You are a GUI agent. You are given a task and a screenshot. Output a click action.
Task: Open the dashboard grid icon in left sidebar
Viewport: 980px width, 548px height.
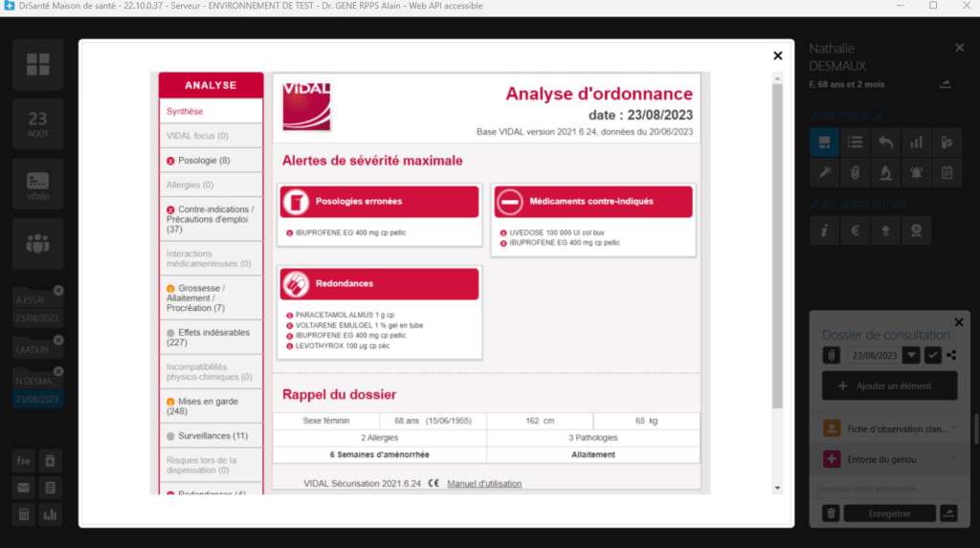pyautogui.click(x=38, y=64)
